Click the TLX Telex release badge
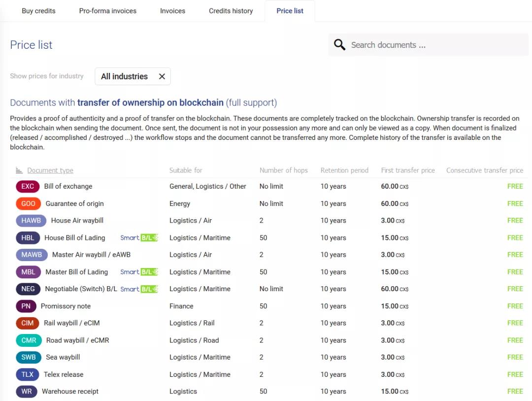Viewport: 532px width, 401px height. [x=28, y=374]
